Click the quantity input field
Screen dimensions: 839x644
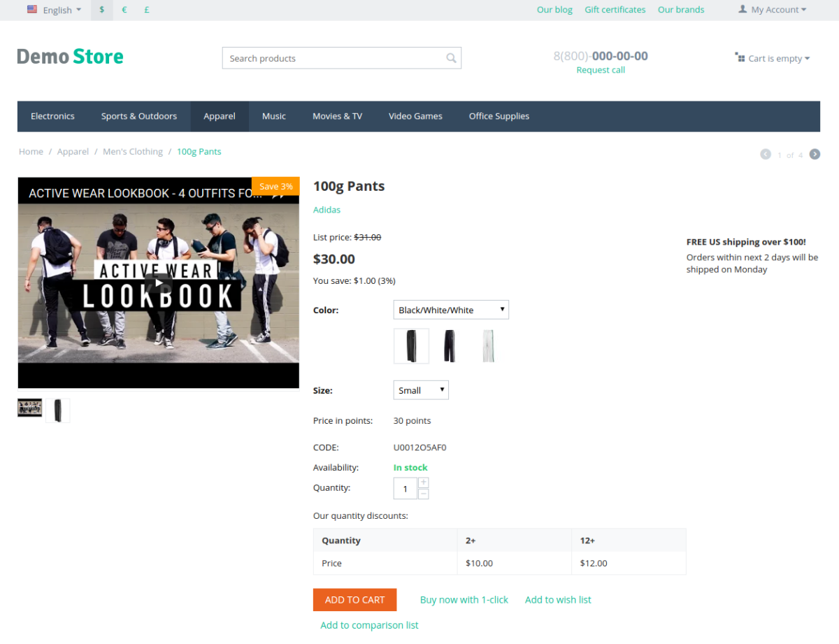[406, 489]
